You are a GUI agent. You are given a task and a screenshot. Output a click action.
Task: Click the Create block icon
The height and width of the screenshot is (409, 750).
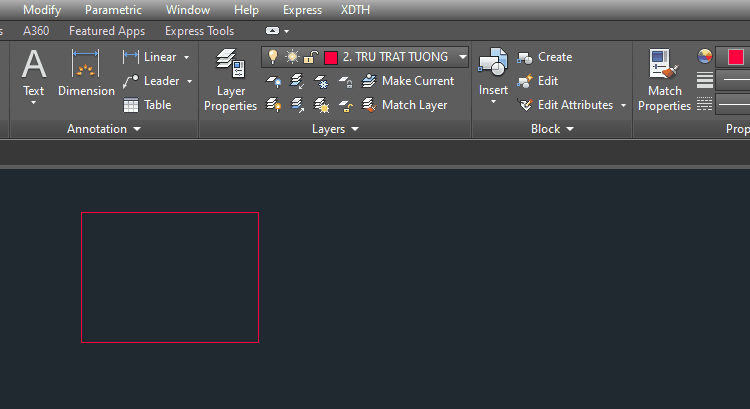525,57
